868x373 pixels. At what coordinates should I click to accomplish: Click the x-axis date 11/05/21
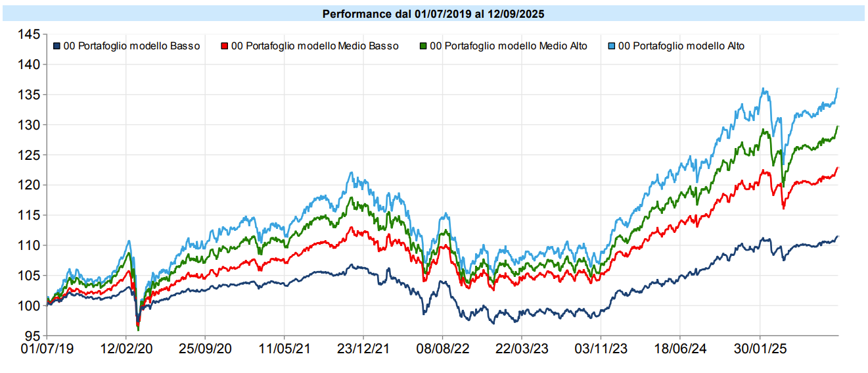coord(284,349)
